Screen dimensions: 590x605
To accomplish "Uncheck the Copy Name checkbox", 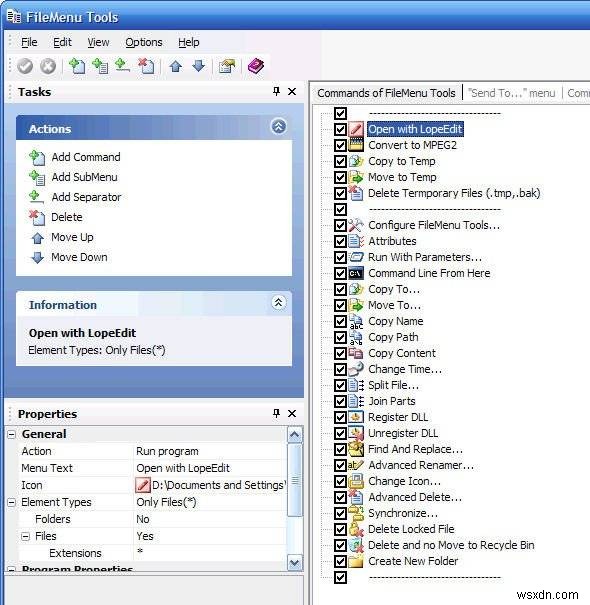I will click(x=340, y=321).
